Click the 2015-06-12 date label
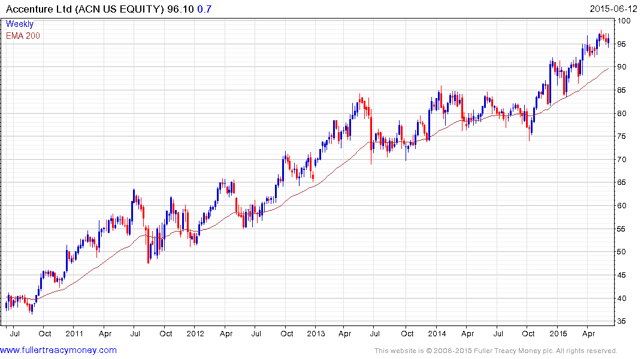 tap(613, 9)
